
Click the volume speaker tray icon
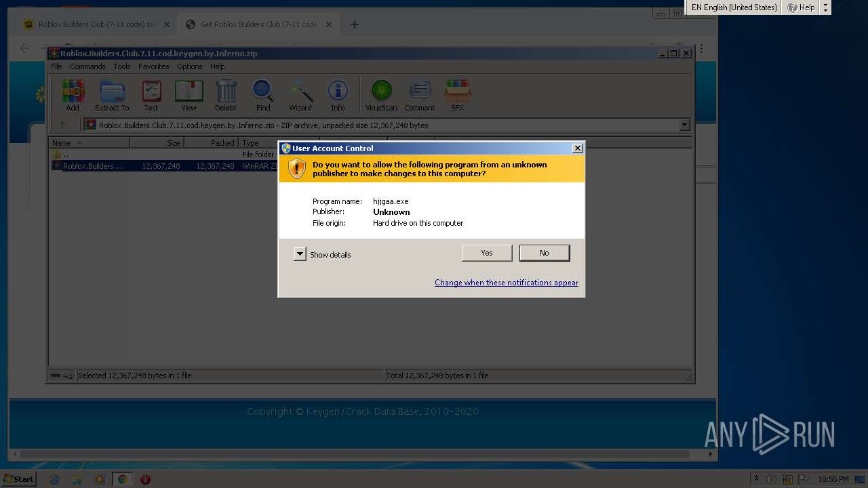(x=771, y=479)
